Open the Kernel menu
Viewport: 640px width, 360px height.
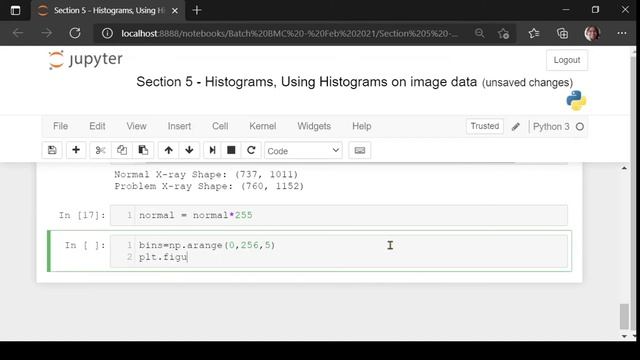click(262, 126)
